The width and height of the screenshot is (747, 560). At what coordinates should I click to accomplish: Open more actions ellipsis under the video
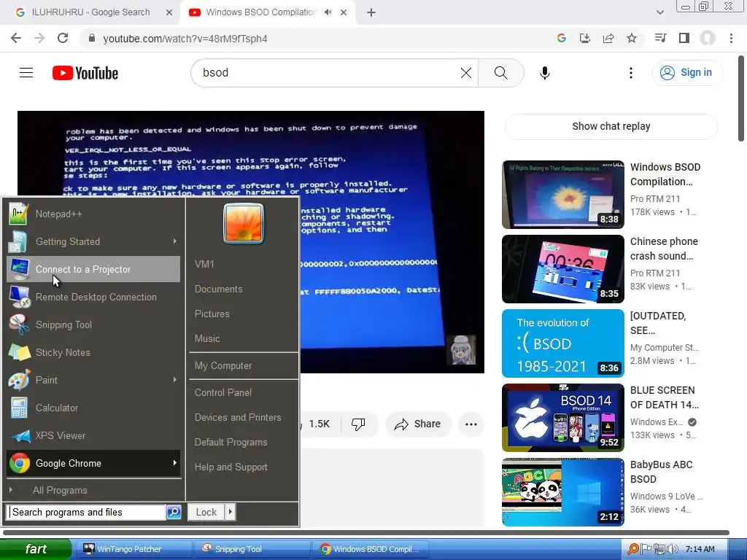(x=471, y=424)
